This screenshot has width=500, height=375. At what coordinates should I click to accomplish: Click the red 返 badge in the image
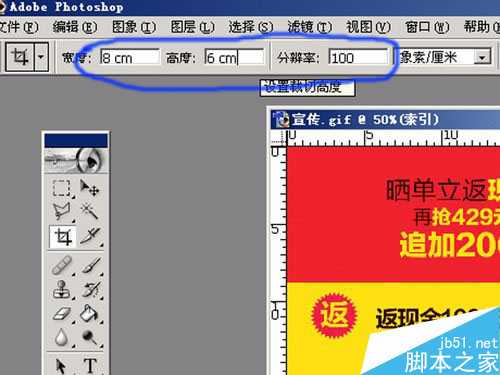click(334, 315)
